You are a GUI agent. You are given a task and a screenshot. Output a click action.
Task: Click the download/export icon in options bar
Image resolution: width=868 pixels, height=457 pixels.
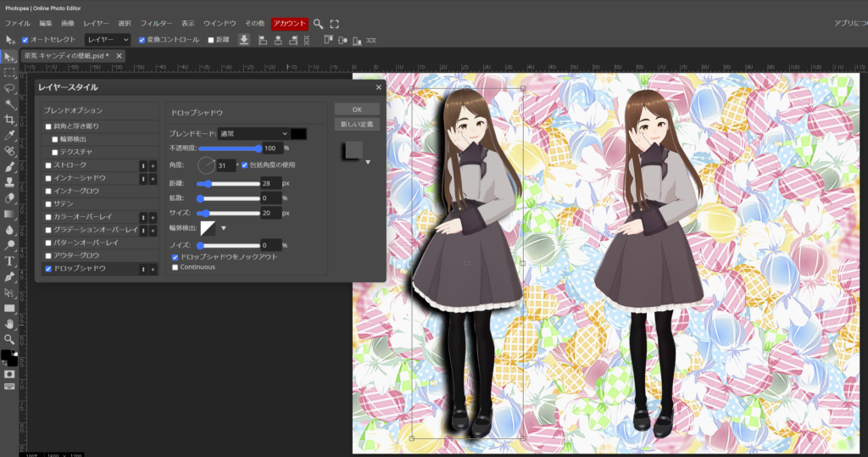pos(244,40)
